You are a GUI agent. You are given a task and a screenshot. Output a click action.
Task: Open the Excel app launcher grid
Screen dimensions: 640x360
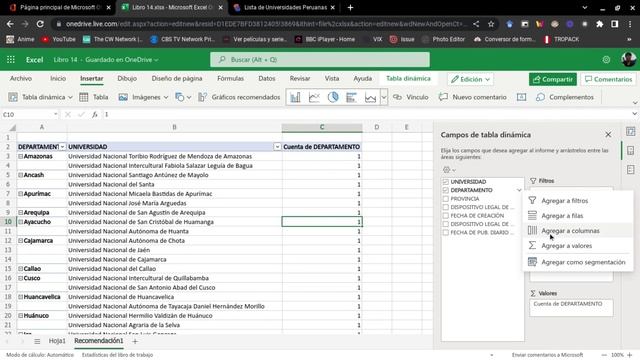(11, 60)
